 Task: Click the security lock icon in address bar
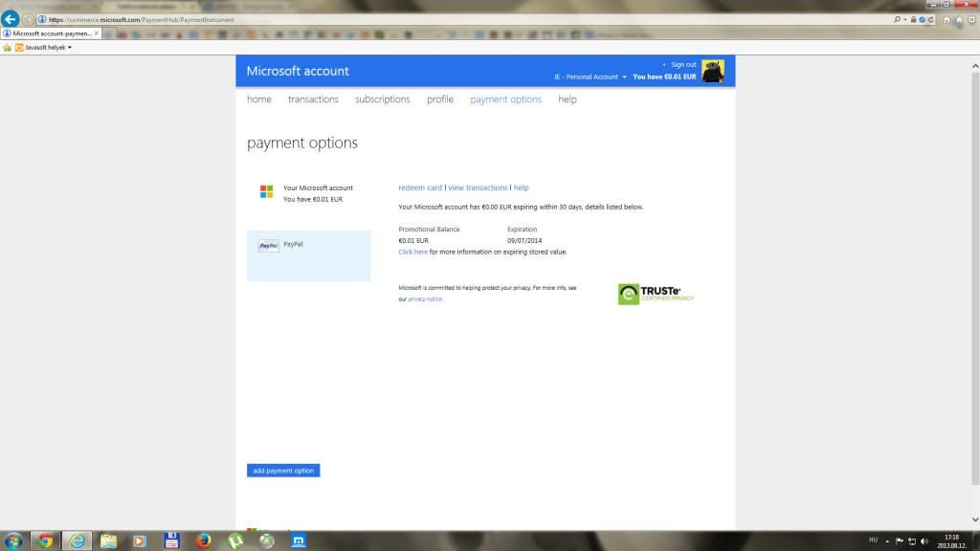[913, 19]
